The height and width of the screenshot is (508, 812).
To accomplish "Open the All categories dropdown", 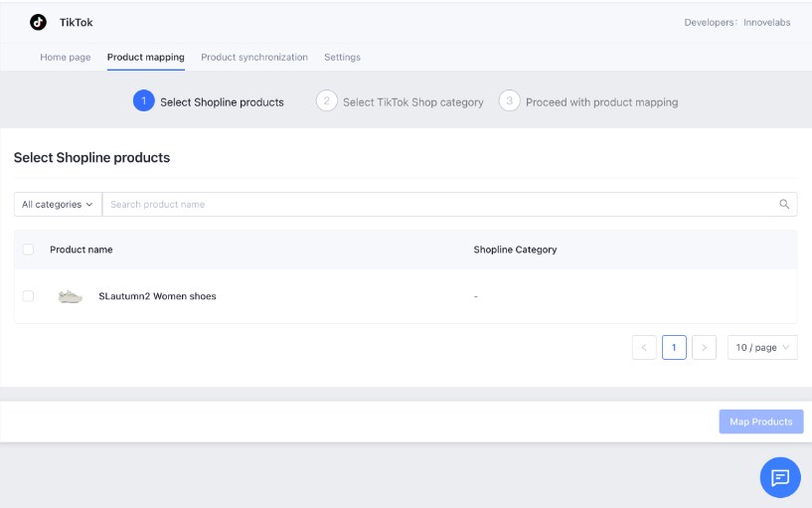I will tap(58, 204).
